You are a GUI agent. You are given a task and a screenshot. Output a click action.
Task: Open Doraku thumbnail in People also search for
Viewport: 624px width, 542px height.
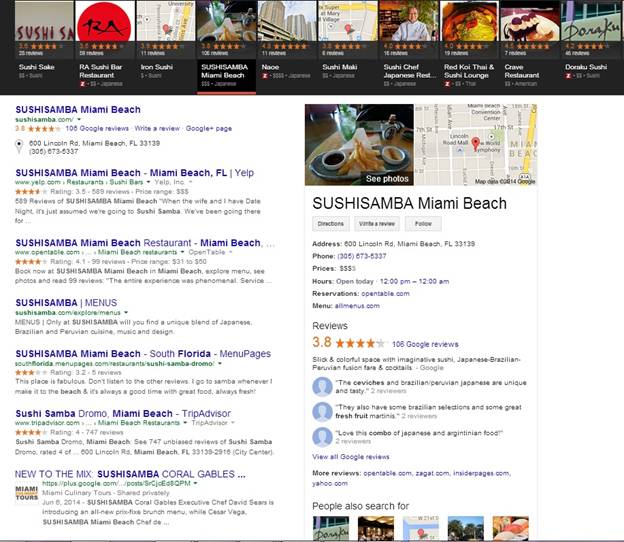point(331,528)
